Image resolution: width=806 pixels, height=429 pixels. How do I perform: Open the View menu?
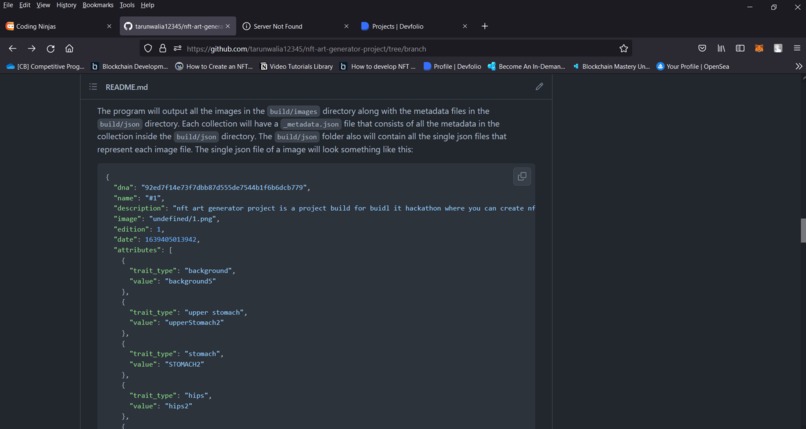tap(43, 5)
